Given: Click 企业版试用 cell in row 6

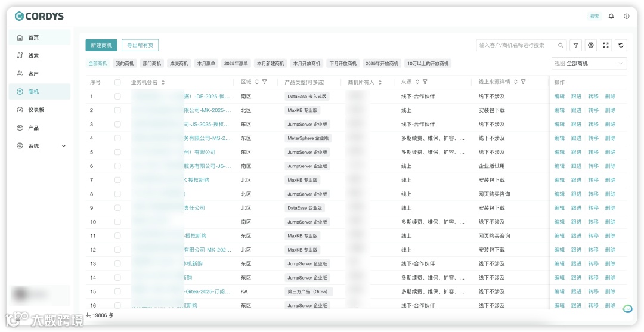Looking at the screenshot, I should (491, 166).
